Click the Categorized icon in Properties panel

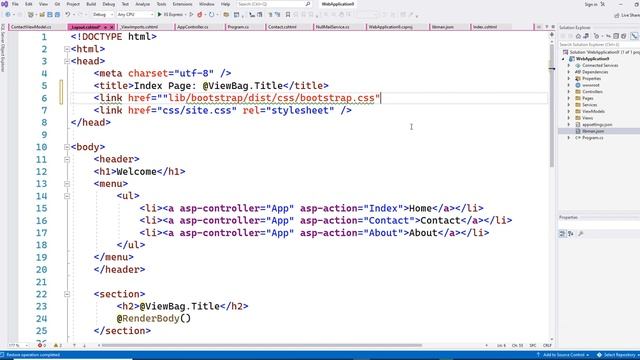[562, 233]
